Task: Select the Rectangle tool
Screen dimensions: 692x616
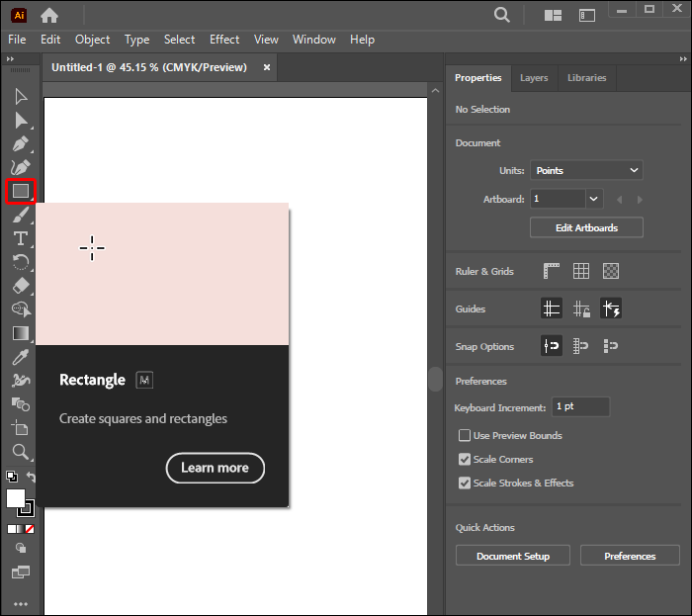Action: [x=21, y=191]
